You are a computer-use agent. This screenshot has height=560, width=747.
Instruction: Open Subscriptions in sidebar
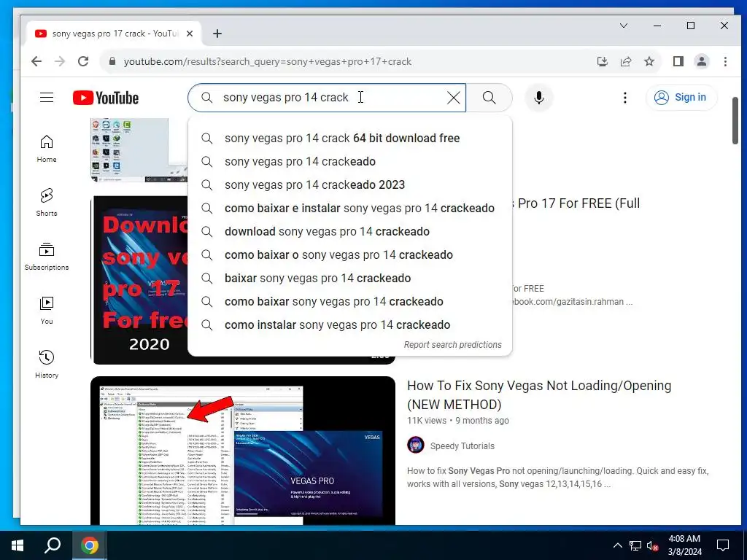pos(47,256)
